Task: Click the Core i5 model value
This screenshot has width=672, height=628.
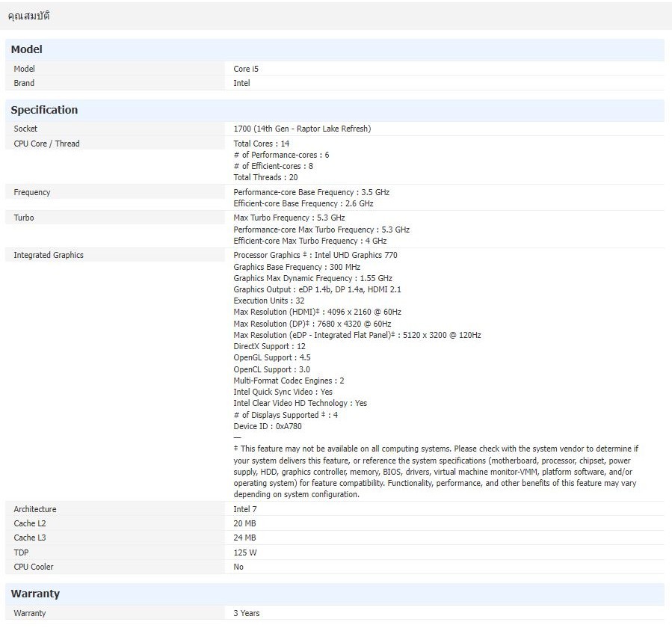Action: click(246, 69)
